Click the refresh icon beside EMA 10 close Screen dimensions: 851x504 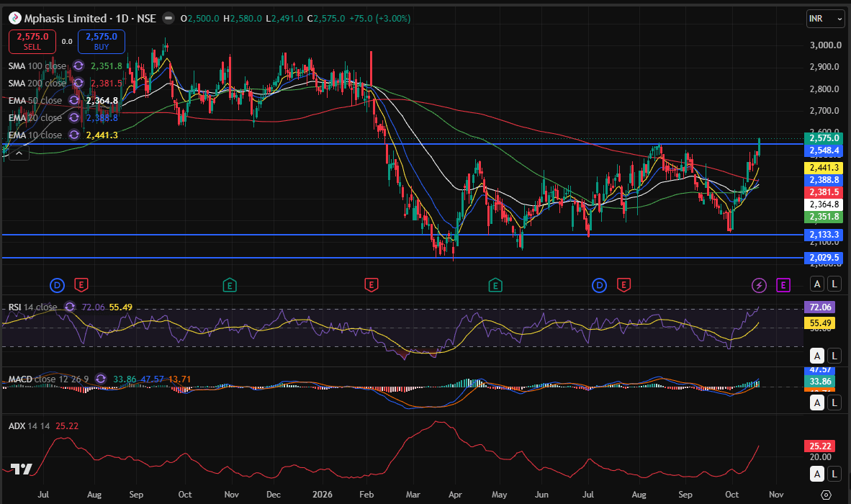click(74, 135)
